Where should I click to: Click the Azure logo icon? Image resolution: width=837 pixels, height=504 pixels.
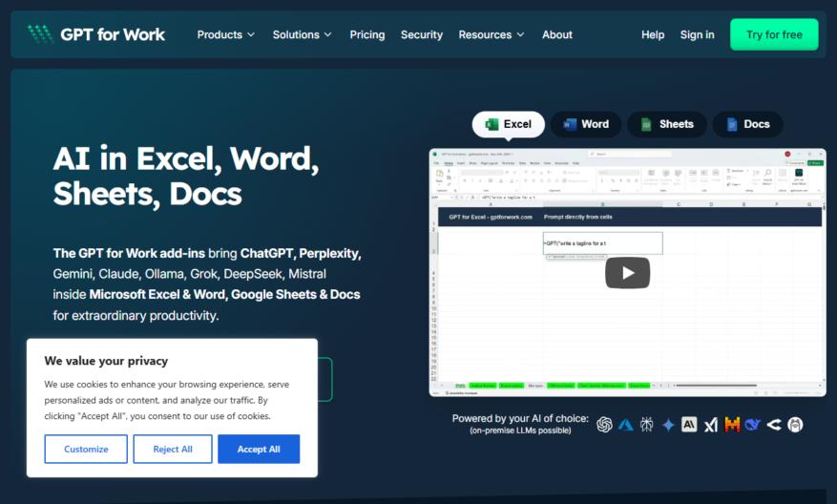pyautogui.click(x=626, y=425)
